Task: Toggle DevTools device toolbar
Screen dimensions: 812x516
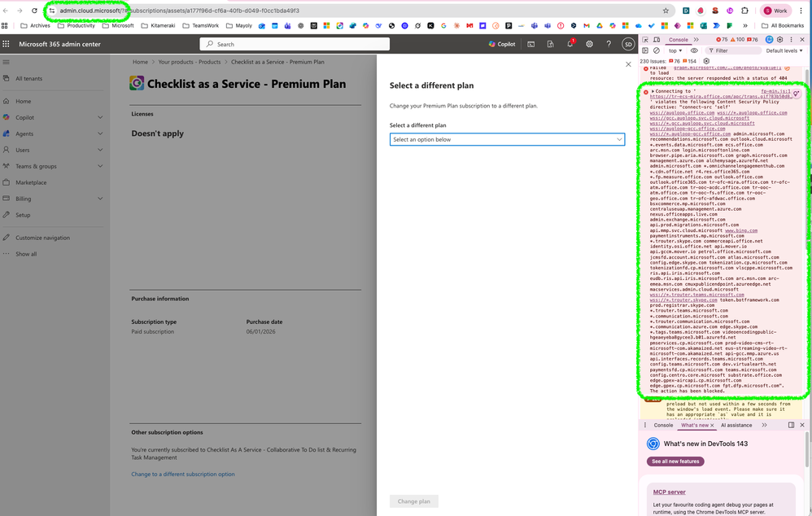Action: (x=656, y=39)
